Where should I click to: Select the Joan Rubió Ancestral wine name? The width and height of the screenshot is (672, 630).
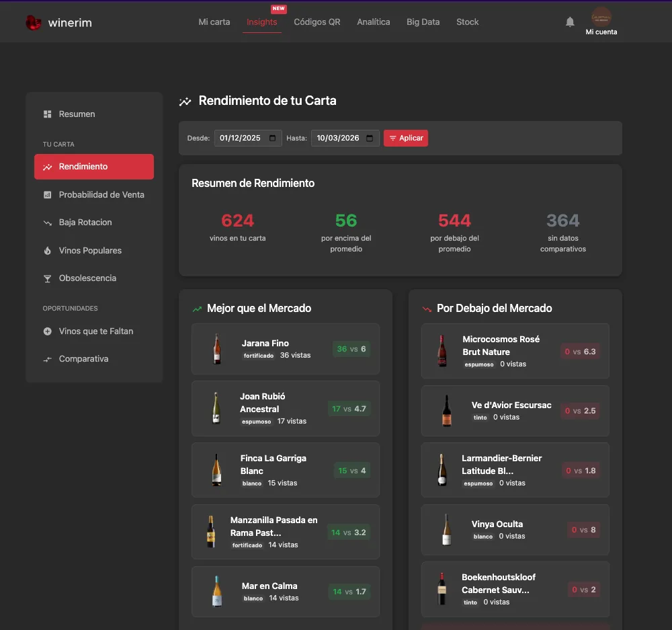coord(262,403)
